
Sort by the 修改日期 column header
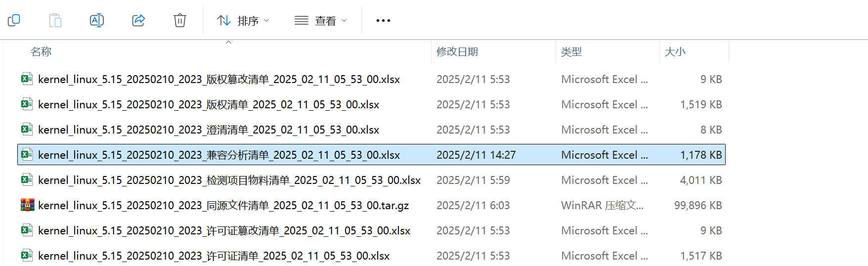click(457, 51)
